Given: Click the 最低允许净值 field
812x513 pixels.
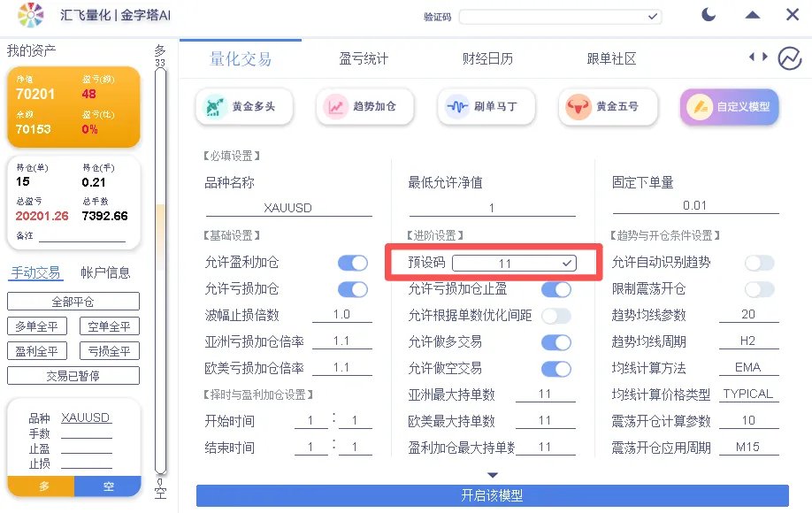Looking at the screenshot, I should tap(492, 208).
